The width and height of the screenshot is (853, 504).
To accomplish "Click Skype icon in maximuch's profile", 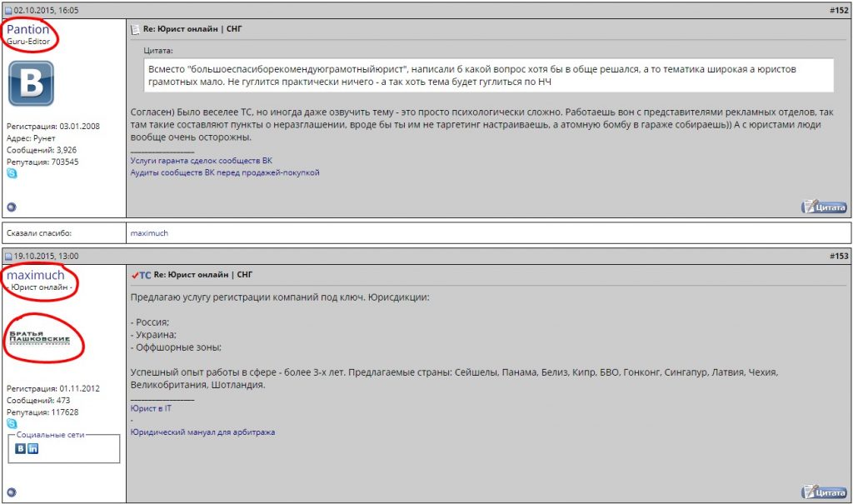I will coord(12,424).
